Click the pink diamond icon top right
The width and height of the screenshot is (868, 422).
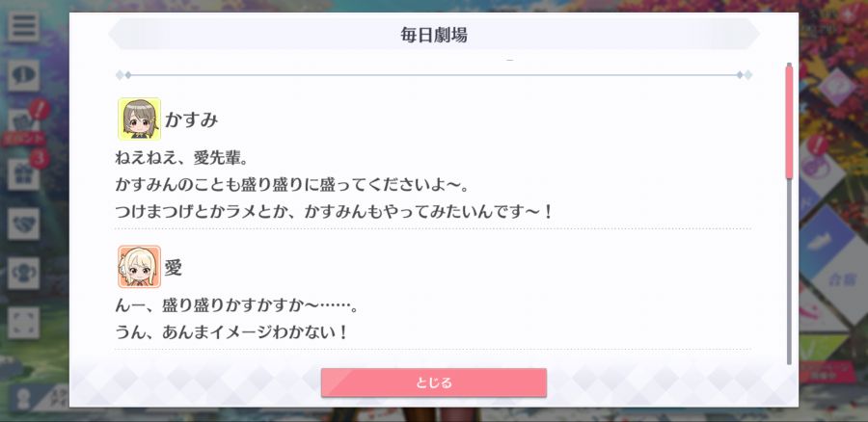836,88
